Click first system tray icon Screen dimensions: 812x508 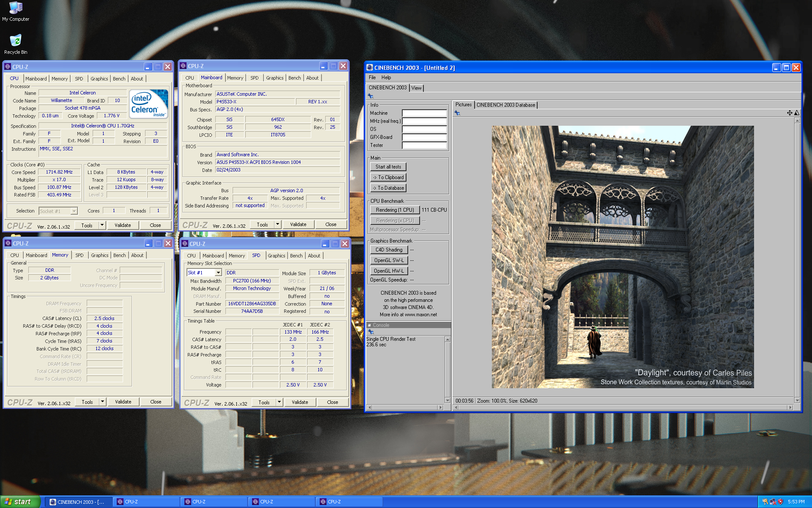(765, 502)
